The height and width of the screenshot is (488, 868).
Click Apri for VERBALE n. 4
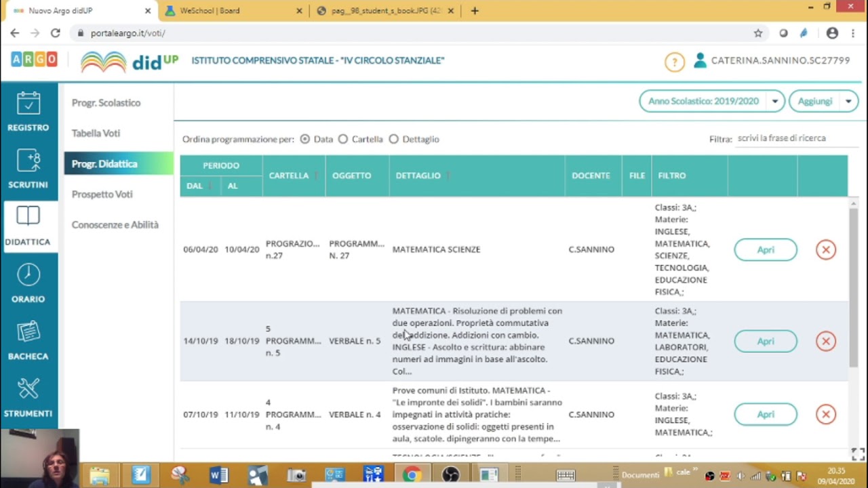[x=766, y=414]
